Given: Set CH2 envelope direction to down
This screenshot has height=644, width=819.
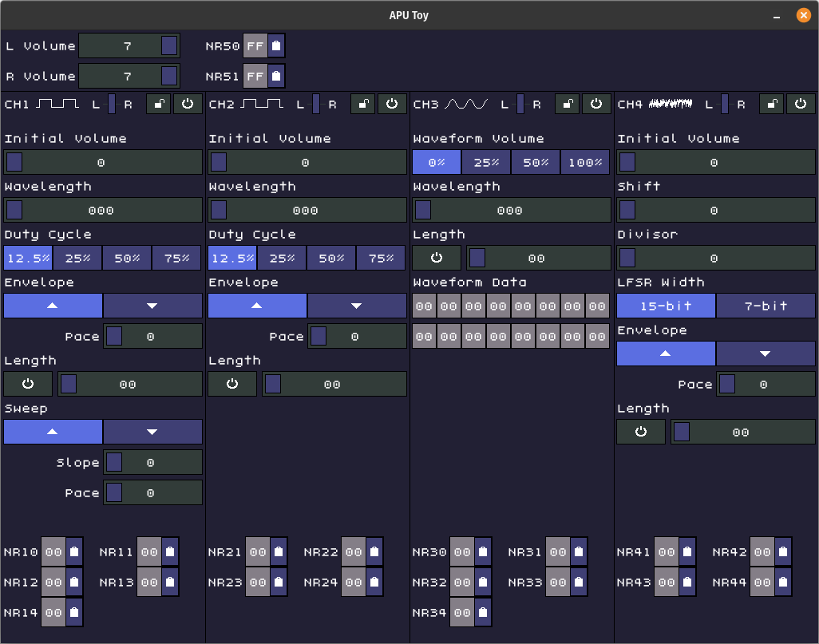Looking at the screenshot, I should point(357,306).
